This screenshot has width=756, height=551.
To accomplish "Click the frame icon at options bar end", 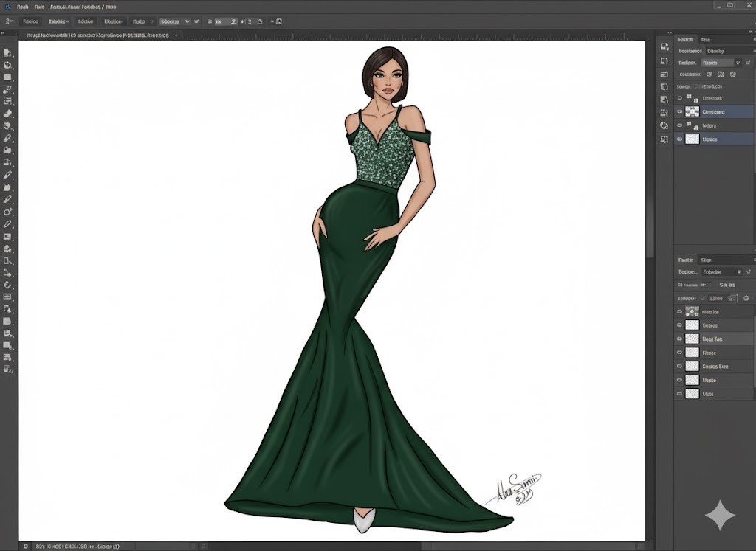I will coord(280,21).
